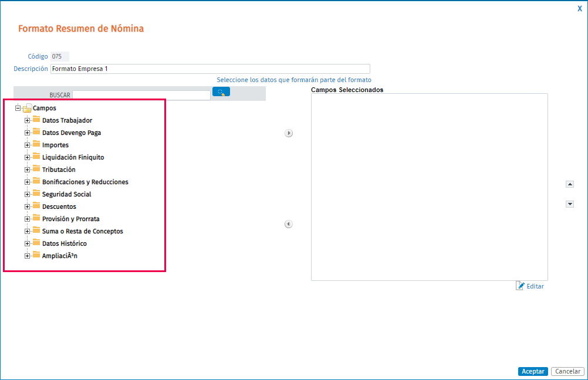Click the left-arrow button to remove field

[x=288, y=224]
